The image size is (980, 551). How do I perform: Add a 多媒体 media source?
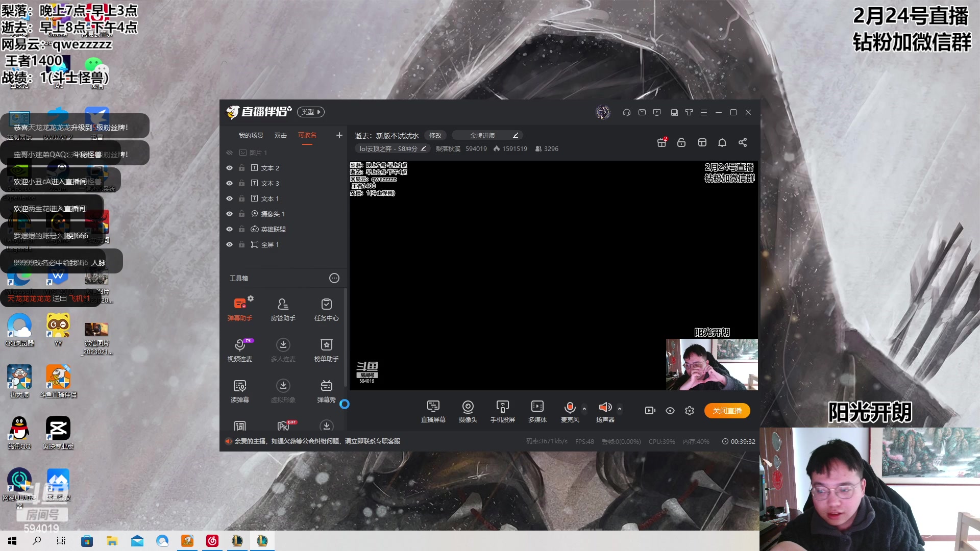[537, 411]
